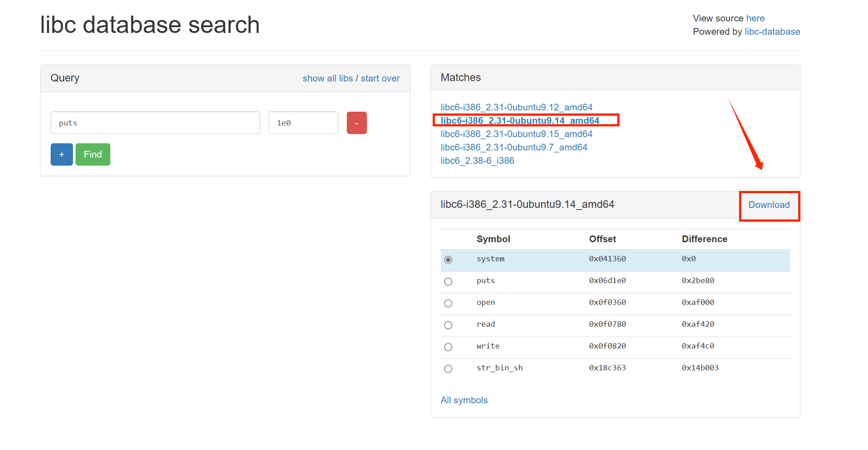Focus the address field containing 1e0
Viewport: 868px width, 450px height.
click(303, 123)
